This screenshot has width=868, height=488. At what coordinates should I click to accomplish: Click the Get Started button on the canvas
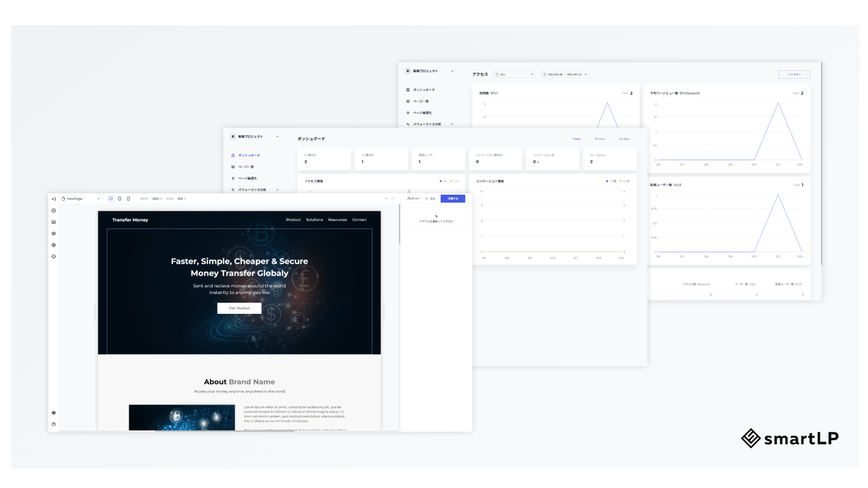pos(239,309)
